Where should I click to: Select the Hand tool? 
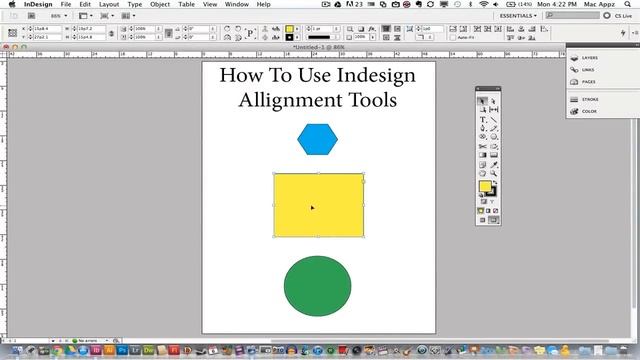[x=482, y=173]
